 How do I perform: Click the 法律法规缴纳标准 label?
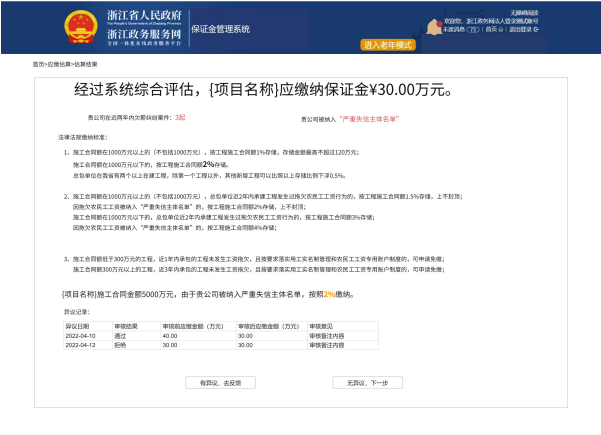tap(83, 137)
